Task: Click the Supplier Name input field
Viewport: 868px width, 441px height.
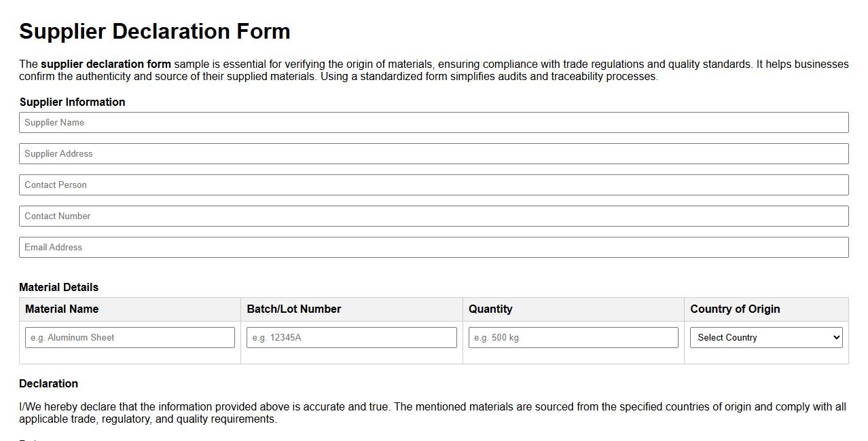Action: coord(434,122)
